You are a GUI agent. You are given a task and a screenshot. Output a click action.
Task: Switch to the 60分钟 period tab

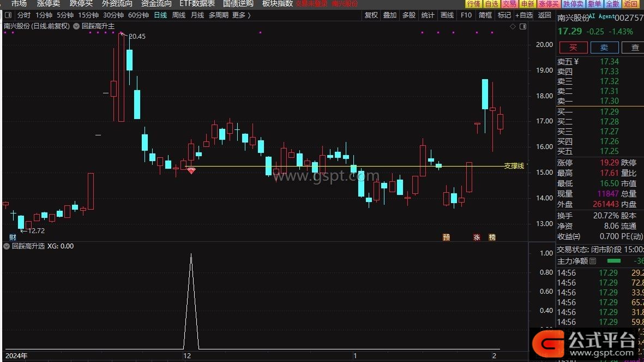pyautogui.click(x=139, y=15)
